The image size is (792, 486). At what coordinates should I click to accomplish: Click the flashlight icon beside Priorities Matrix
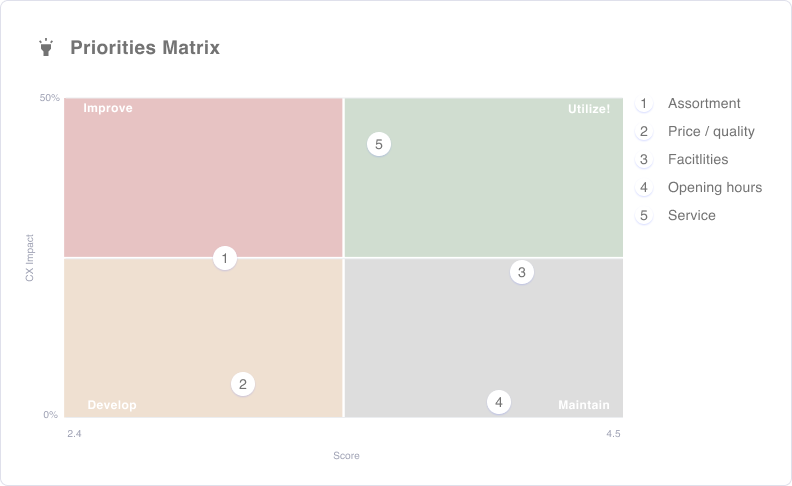(x=46, y=47)
